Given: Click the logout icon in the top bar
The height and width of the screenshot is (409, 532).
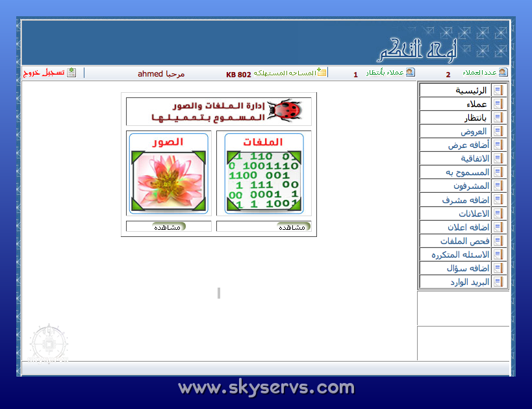Looking at the screenshot, I should coord(71,73).
